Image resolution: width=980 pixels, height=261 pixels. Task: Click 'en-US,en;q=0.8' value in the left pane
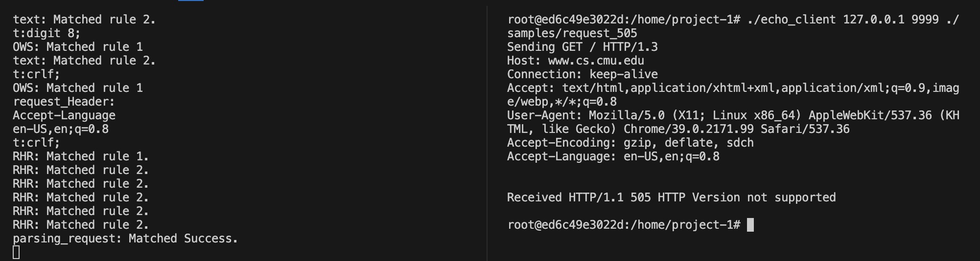[x=61, y=129]
